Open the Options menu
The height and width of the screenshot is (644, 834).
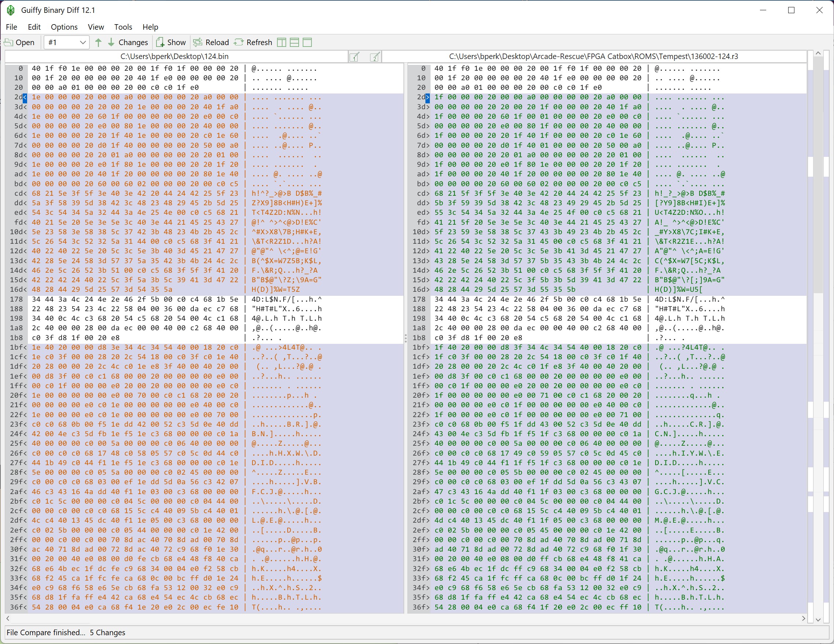tap(64, 27)
